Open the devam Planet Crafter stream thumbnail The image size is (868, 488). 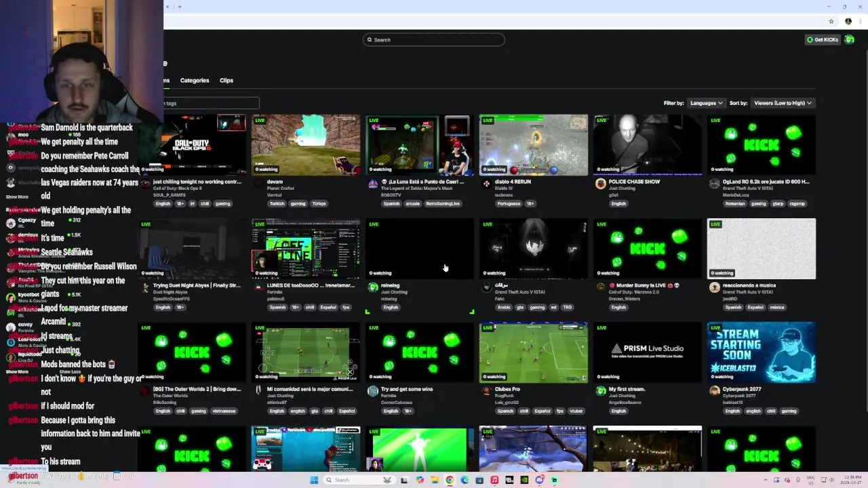coord(306,145)
